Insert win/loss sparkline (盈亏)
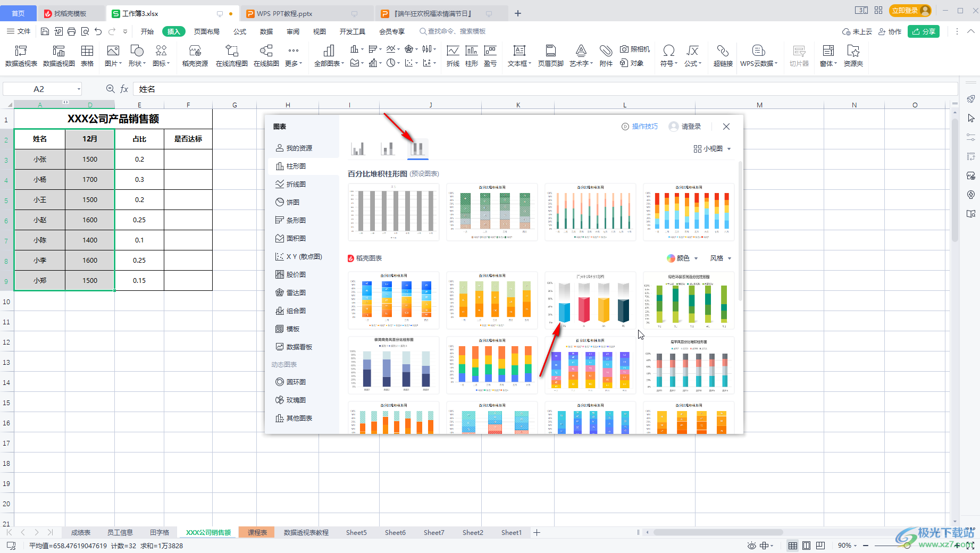Screen dimensions: 980x553 point(490,55)
